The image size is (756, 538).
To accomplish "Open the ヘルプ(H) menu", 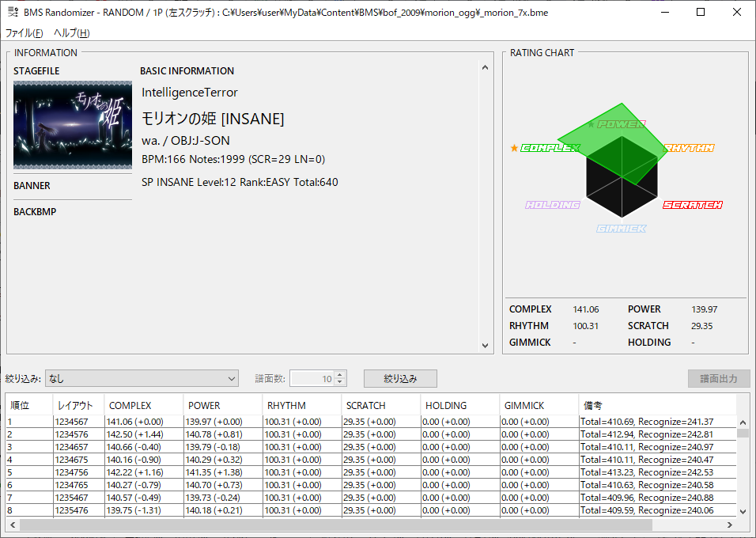I will (71, 33).
